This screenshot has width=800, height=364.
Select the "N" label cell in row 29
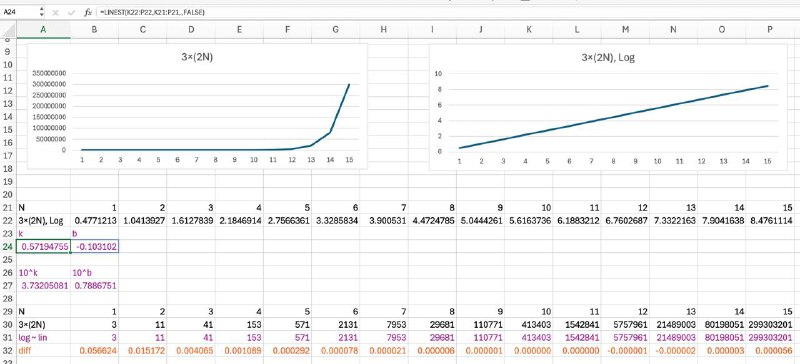point(43,311)
